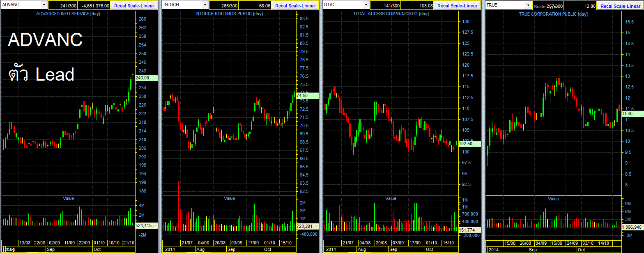Screen dimensions: 644x253
Task: Click the 266 price axis label in ADVANC
Action: point(143,19)
